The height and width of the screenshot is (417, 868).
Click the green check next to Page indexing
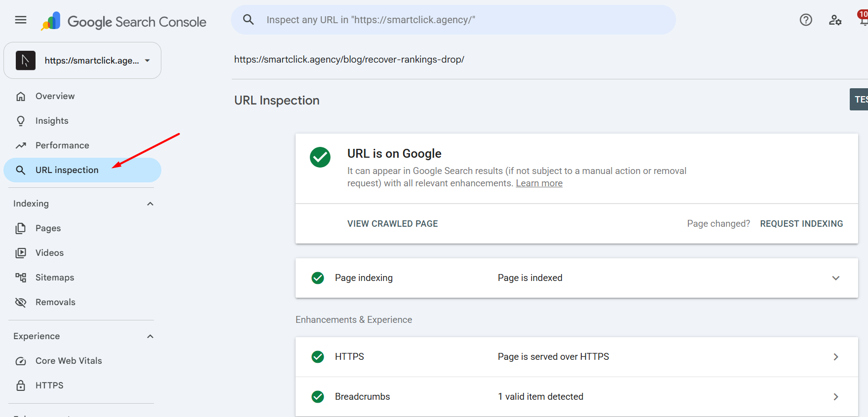(318, 278)
